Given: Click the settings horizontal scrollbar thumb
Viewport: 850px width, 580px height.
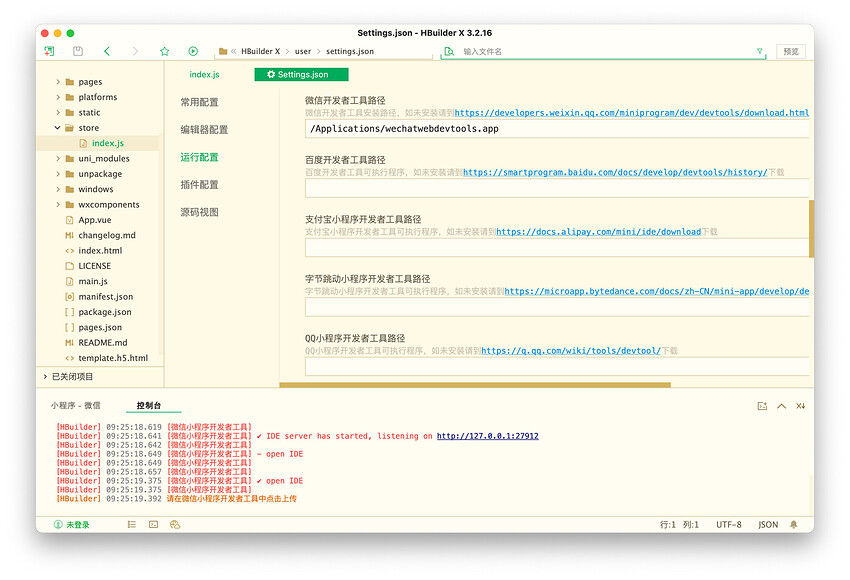Looking at the screenshot, I should point(475,385).
